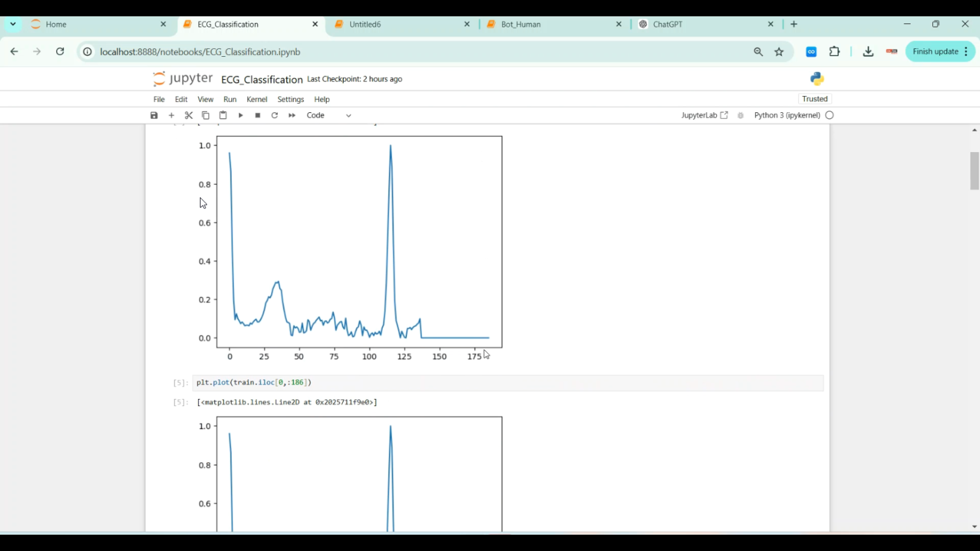The image size is (980, 551).
Task: Restart the kernel with the circular arrow icon
Action: tap(275, 116)
